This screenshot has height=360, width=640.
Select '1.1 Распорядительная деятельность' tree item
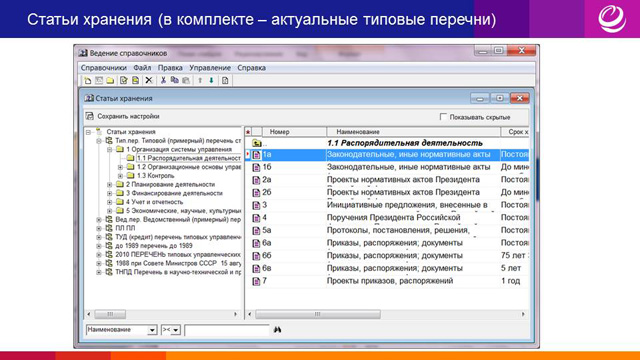pos(189,158)
